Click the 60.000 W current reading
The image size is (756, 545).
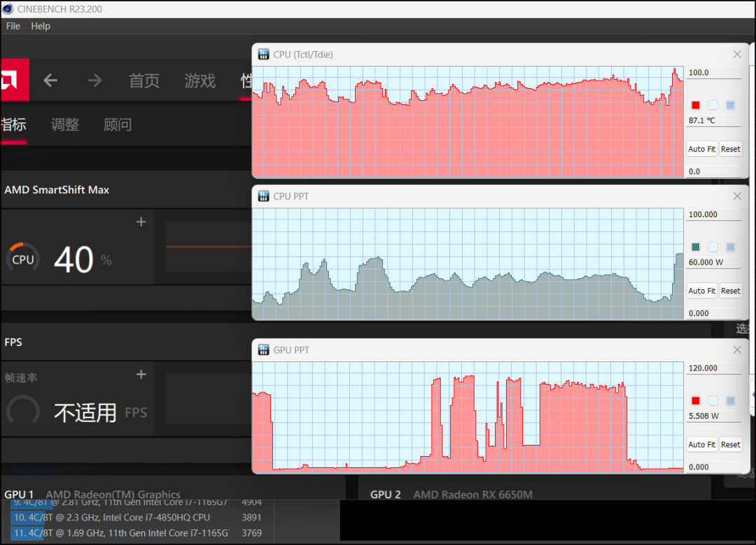pyautogui.click(x=713, y=263)
